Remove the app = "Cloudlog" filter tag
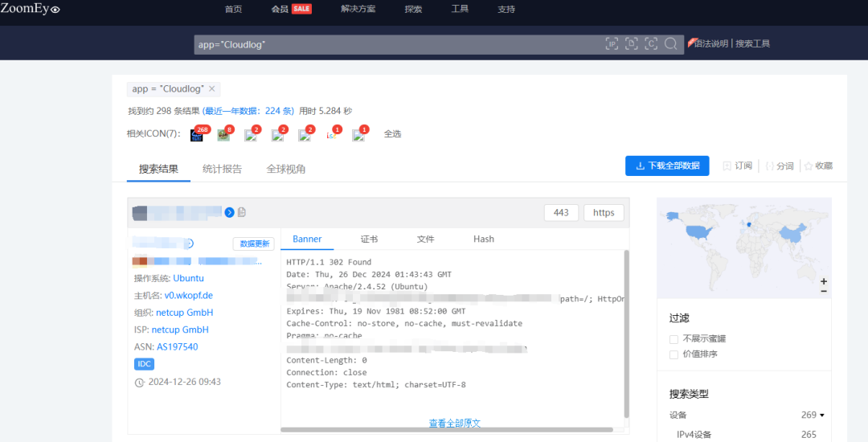Viewport: 868px width, 442px height. (212, 88)
